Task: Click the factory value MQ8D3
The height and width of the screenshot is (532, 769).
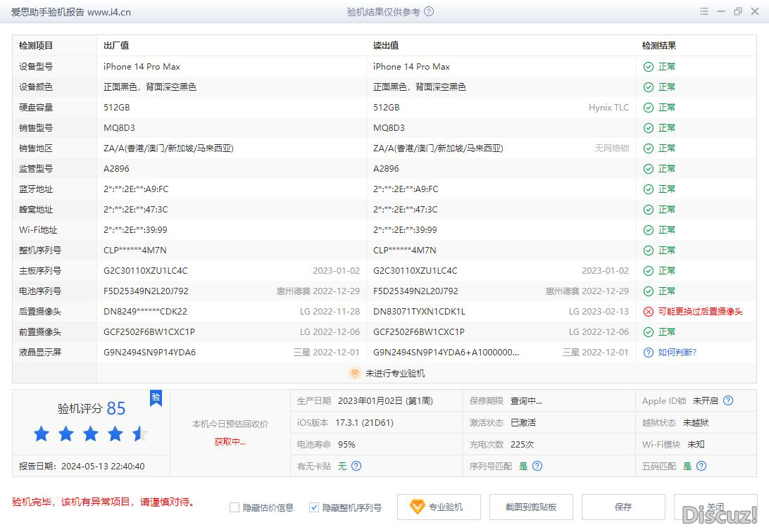Action: click(x=119, y=128)
